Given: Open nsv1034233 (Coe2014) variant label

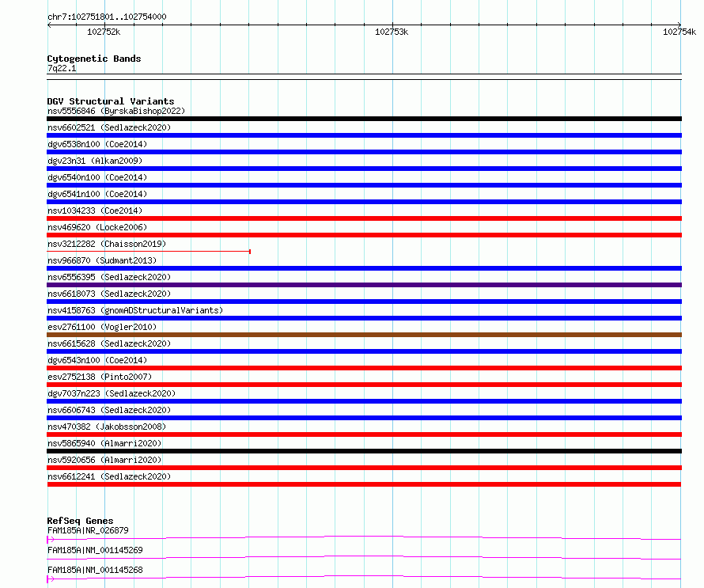Looking at the screenshot, I should (95, 211).
